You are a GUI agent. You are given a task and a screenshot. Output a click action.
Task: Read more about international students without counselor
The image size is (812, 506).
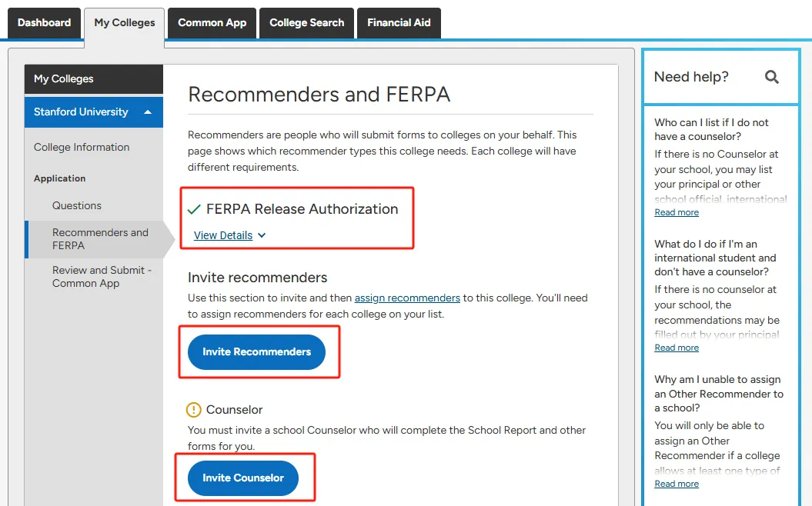[x=677, y=348]
